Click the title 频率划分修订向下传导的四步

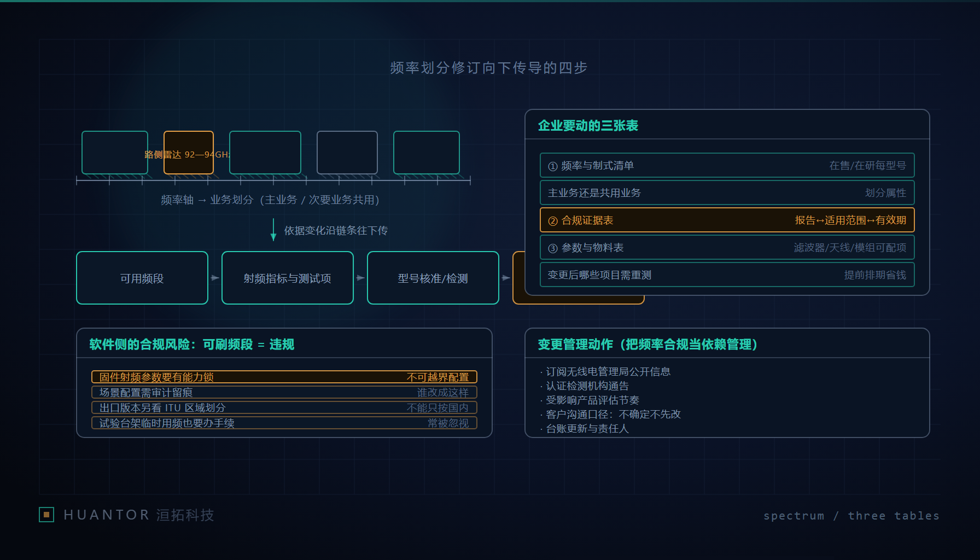489,68
